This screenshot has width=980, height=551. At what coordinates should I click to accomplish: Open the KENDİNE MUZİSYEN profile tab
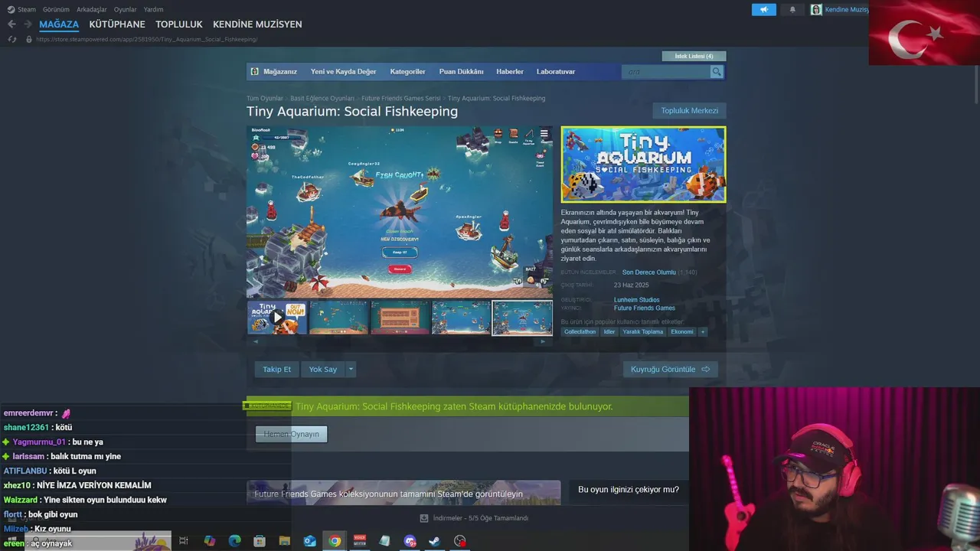[x=257, y=24]
